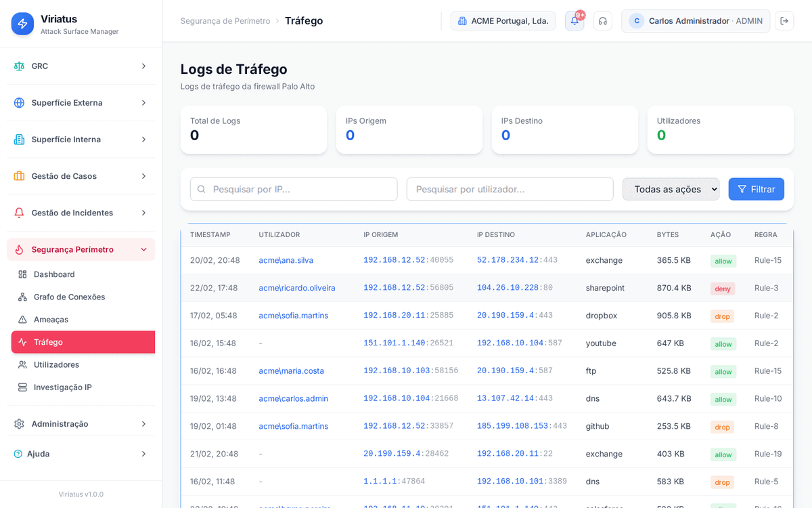Click the logout icon in header

(x=784, y=21)
